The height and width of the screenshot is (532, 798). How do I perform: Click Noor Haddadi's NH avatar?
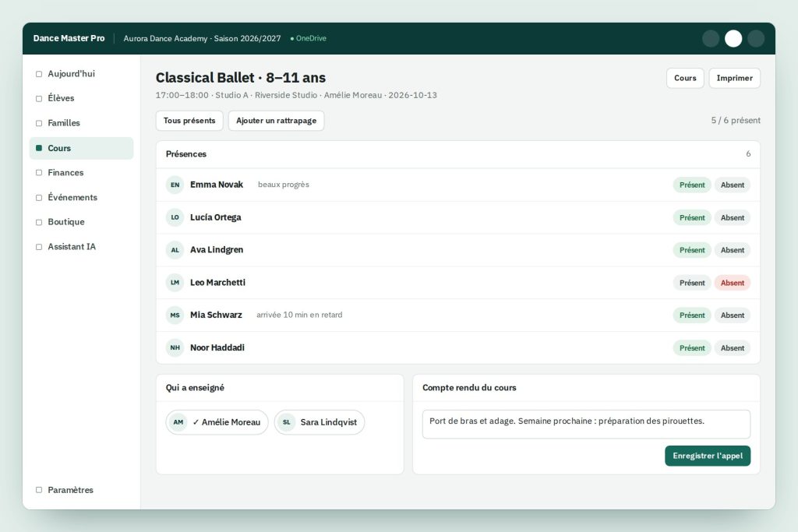pos(175,347)
